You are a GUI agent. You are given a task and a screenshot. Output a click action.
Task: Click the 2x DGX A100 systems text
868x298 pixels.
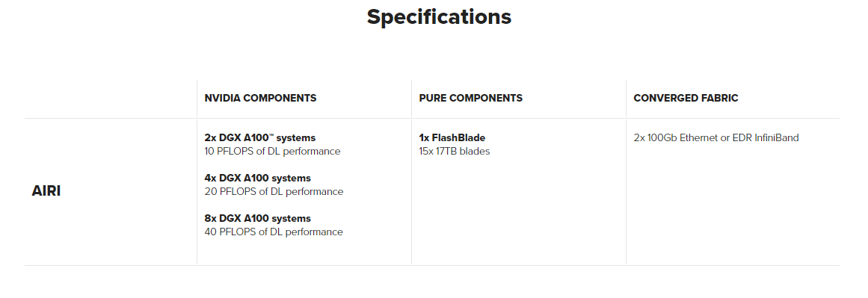point(259,137)
